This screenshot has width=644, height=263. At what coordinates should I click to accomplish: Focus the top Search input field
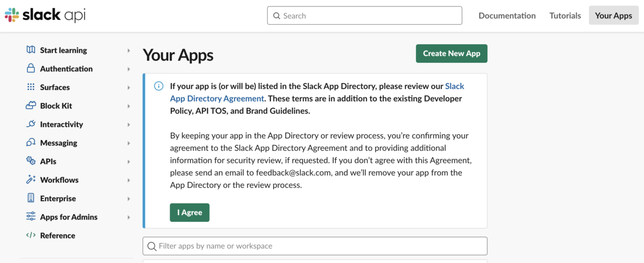click(364, 16)
